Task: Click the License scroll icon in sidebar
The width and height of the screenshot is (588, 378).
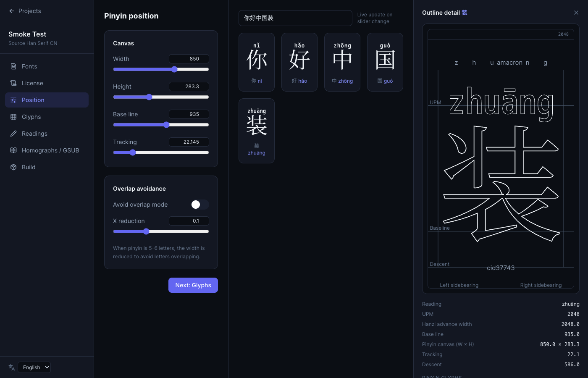Action: point(13,83)
